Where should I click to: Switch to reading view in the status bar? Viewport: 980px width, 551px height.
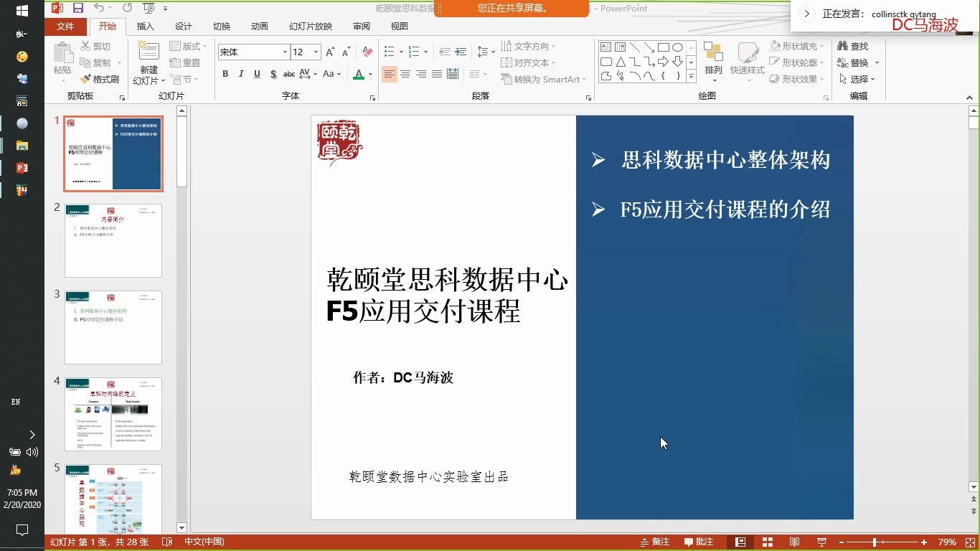pyautogui.click(x=794, y=542)
